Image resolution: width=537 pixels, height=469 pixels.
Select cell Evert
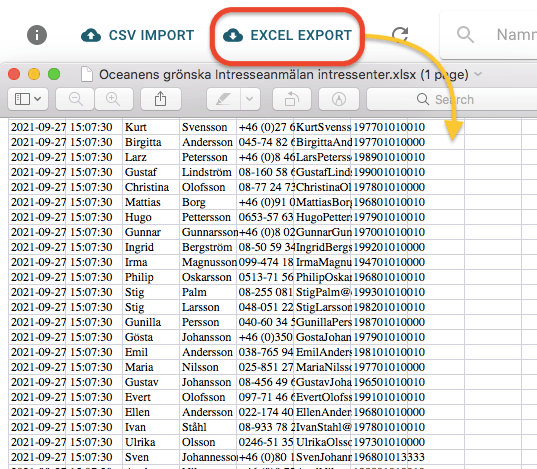click(x=151, y=397)
